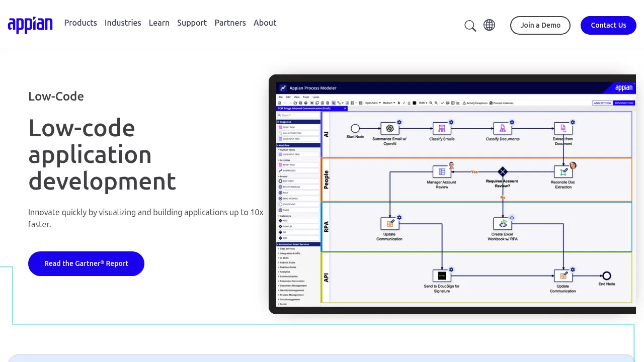Click the Appian logo in the header
This screenshot has width=644, height=362.
(30, 25)
